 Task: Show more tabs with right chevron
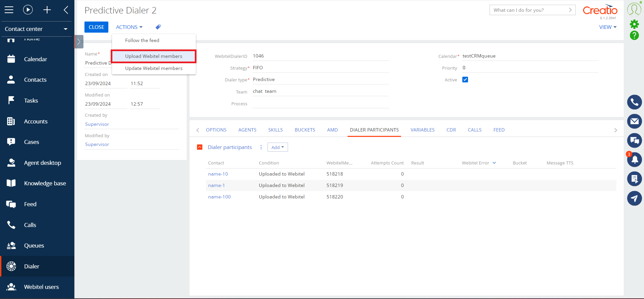616,130
